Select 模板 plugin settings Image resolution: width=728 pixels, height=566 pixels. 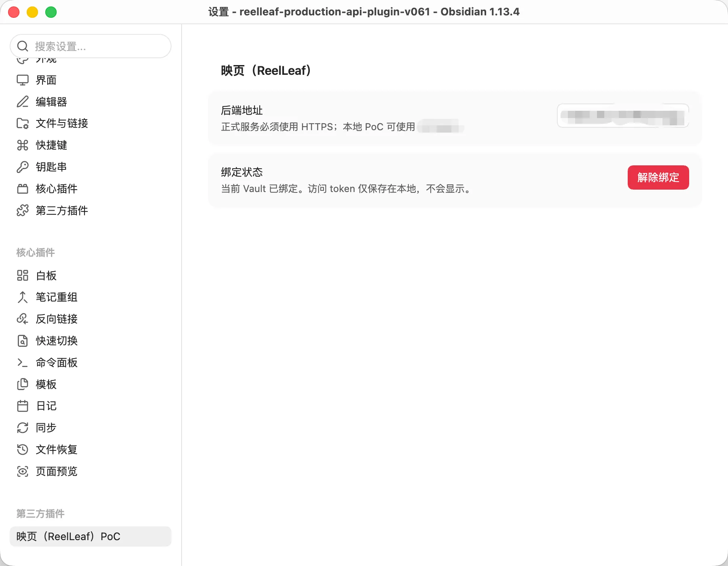click(x=91, y=384)
